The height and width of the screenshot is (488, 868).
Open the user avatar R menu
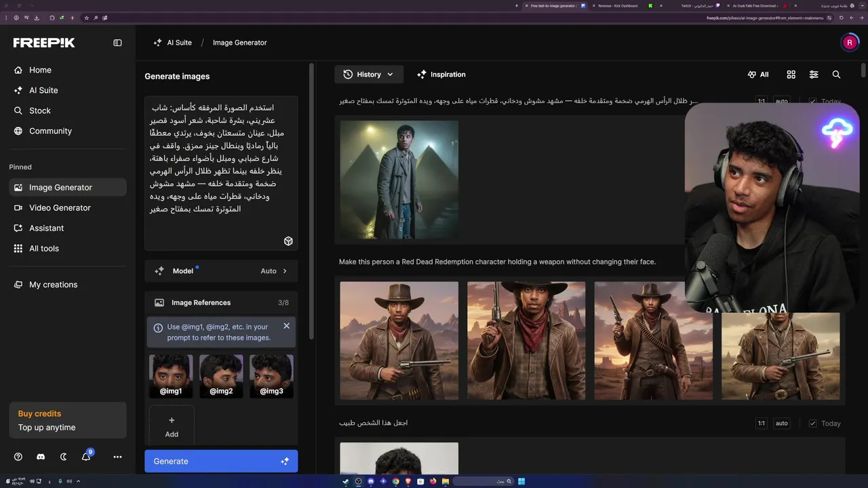849,43
